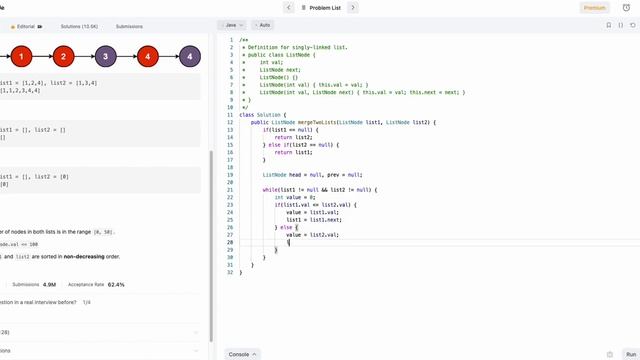
Task: Click the bookmark icon in editor toolbar
Action: [x=609, y=25]
